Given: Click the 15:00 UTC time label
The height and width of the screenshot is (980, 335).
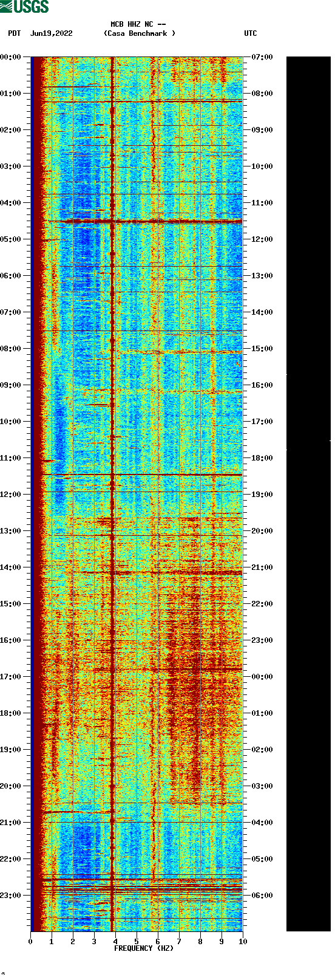Looking at the screenshot, I should (x=262, y=349).
